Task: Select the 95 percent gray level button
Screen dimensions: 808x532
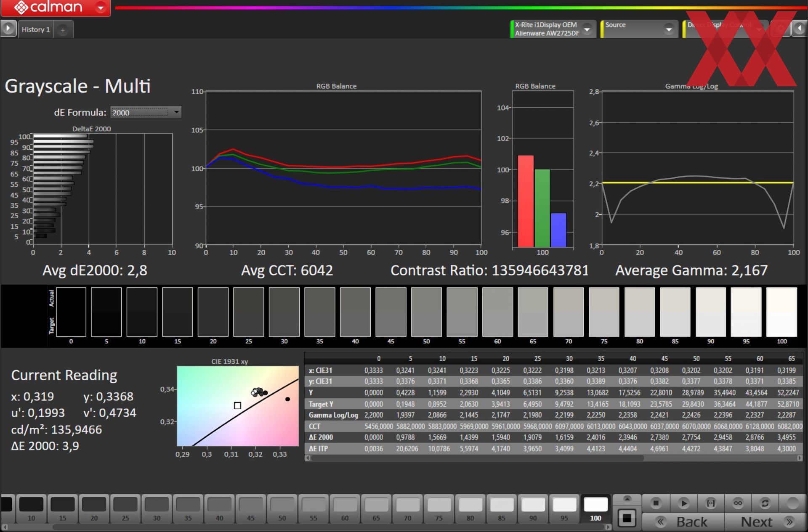Action: pos(564,509)
